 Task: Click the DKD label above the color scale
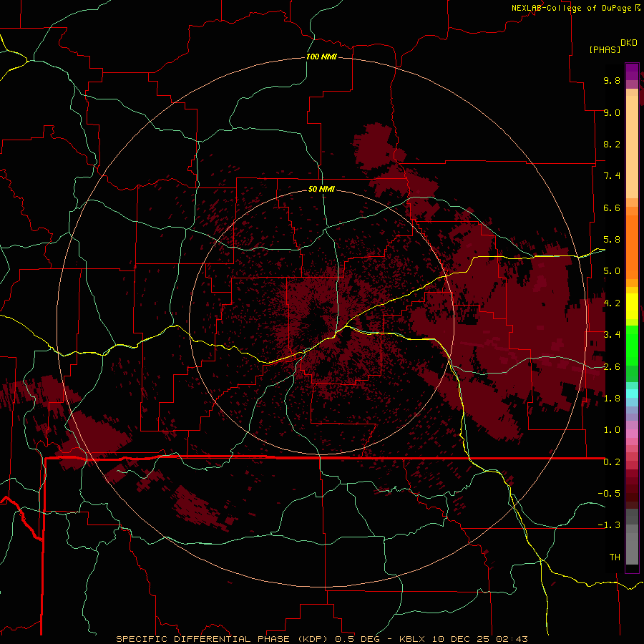629,43
